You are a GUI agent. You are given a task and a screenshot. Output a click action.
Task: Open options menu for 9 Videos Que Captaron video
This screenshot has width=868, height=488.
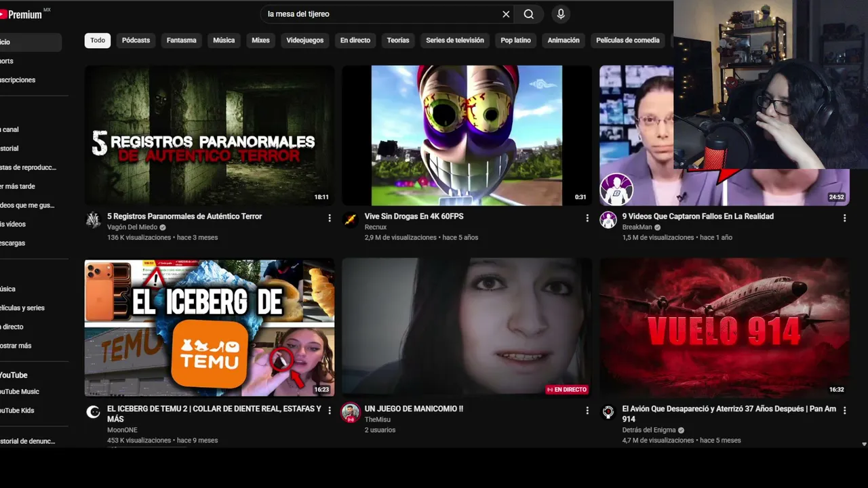(x=844, y=218)
